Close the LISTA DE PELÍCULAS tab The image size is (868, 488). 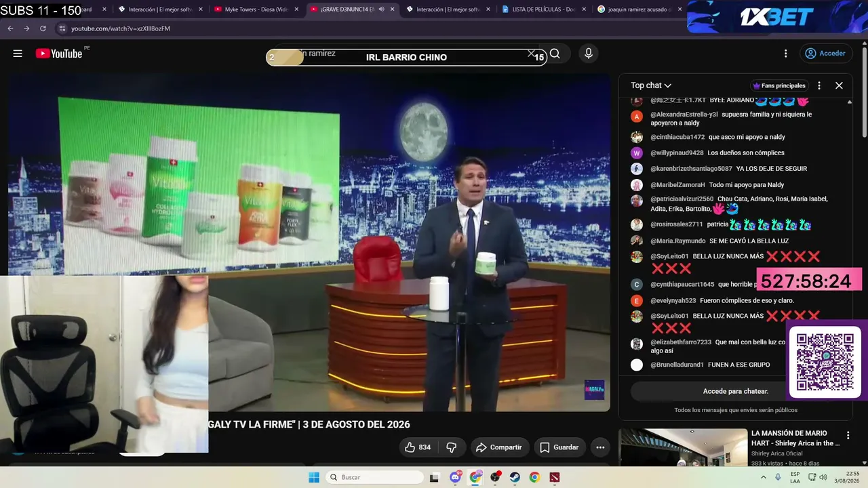tap(585, 9)
